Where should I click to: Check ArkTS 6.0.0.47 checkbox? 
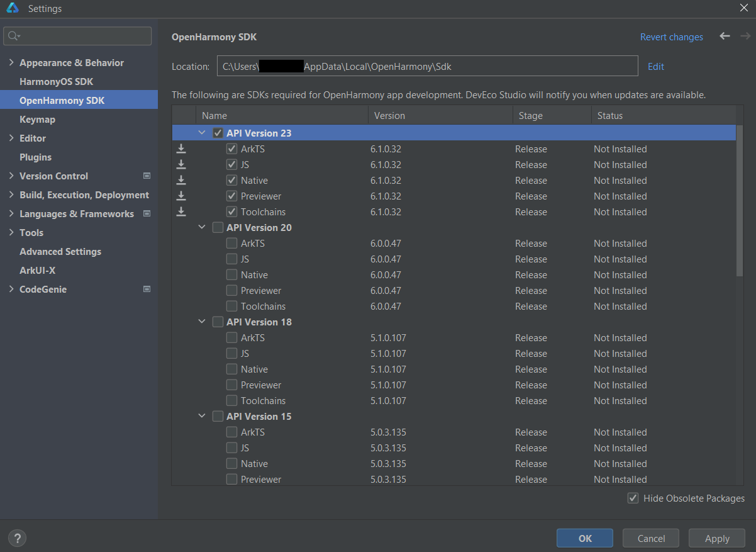tap(232, 244)
